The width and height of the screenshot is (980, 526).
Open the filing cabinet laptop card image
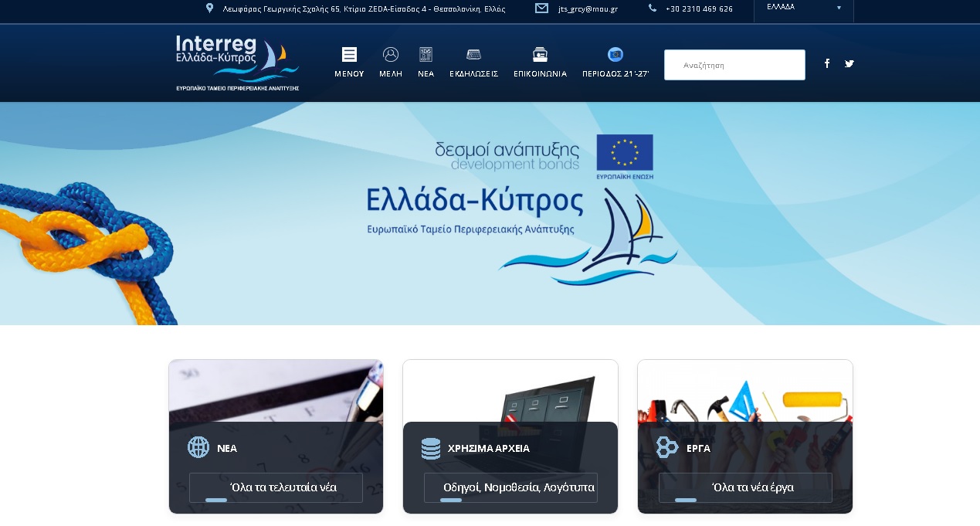(x=510, y=391)
